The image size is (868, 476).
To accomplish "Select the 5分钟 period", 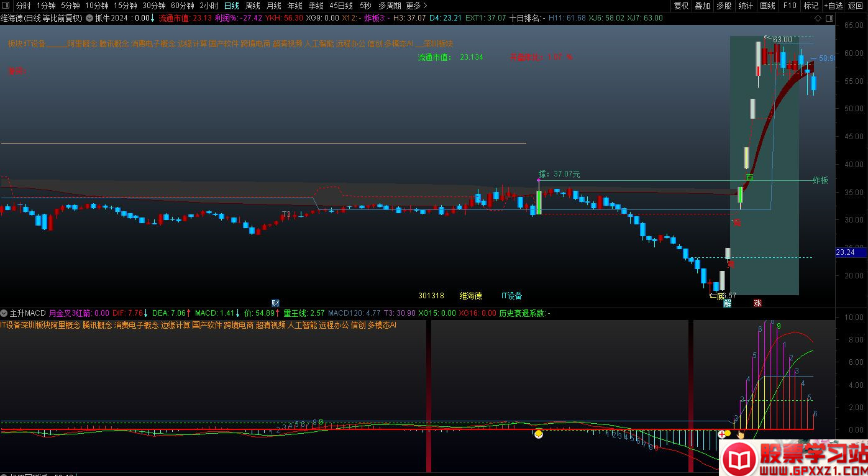I will 70,6.
